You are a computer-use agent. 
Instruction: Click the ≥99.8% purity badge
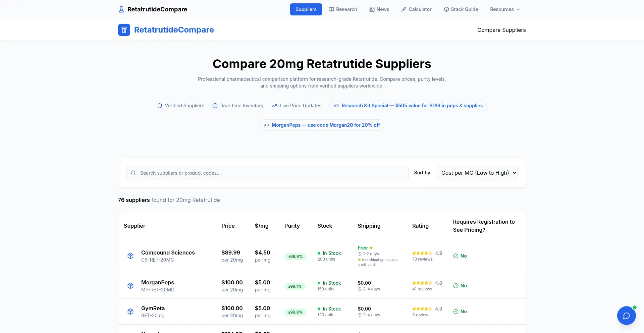[x=296, y=312]
